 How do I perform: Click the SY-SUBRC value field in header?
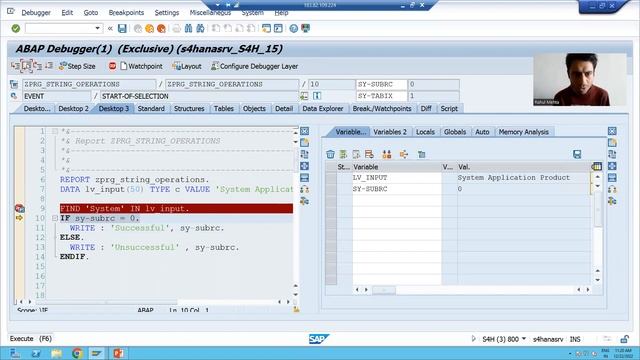433,84
